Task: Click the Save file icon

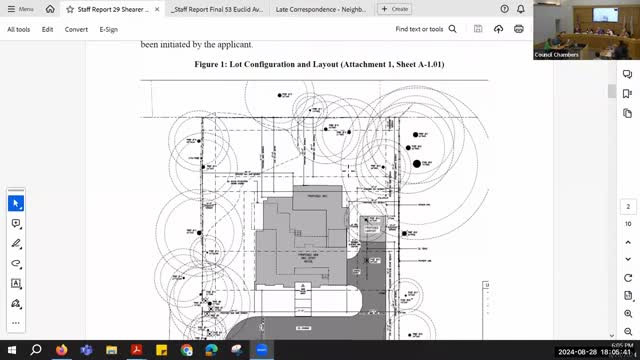Action: 478,29
